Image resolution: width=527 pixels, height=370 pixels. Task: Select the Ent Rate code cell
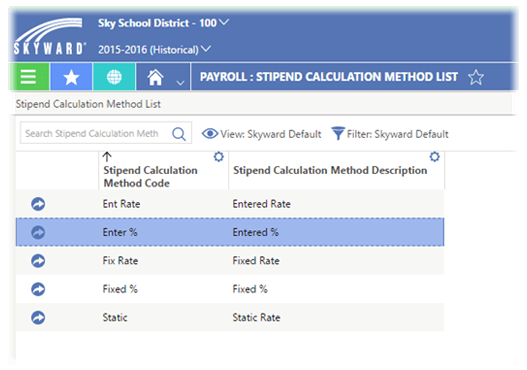point(121,204)
